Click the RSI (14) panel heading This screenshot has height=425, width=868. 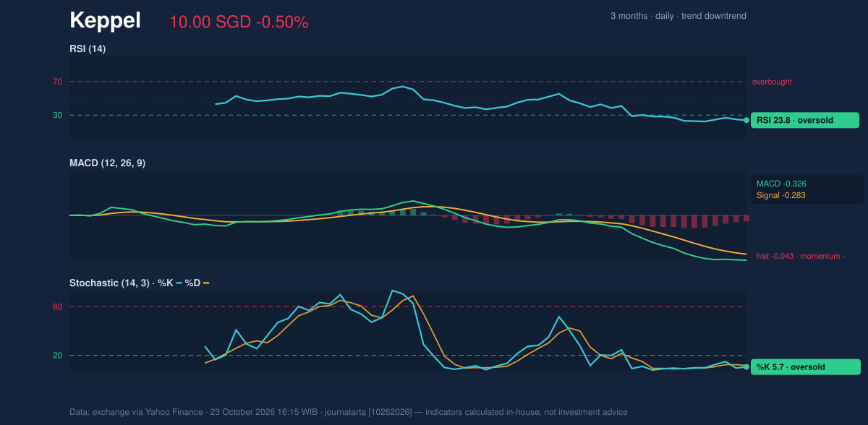(88, 48)
